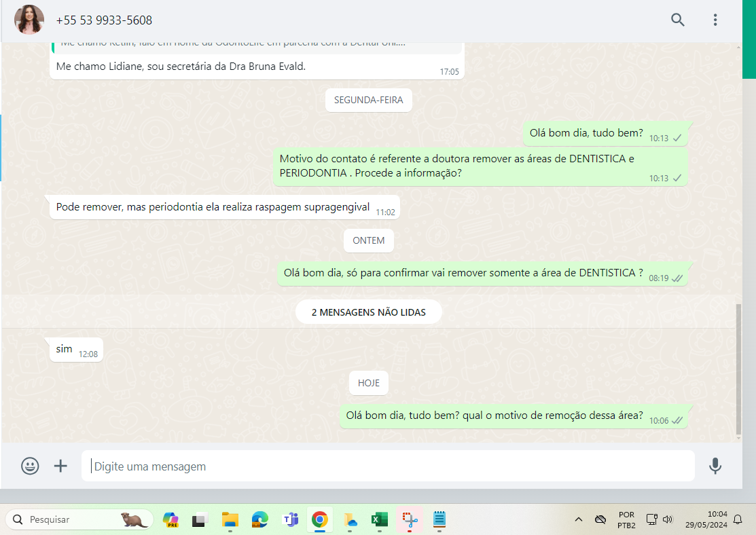The height and width of the screenshot is (535, 756).
Task: Attach a file with the plus icon
Action: 60,466
